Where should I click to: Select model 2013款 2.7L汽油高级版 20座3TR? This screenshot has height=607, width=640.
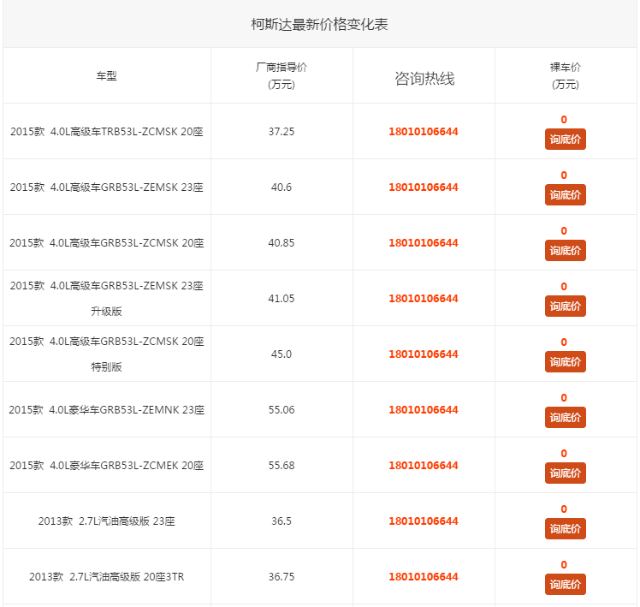tap(107, 577)
